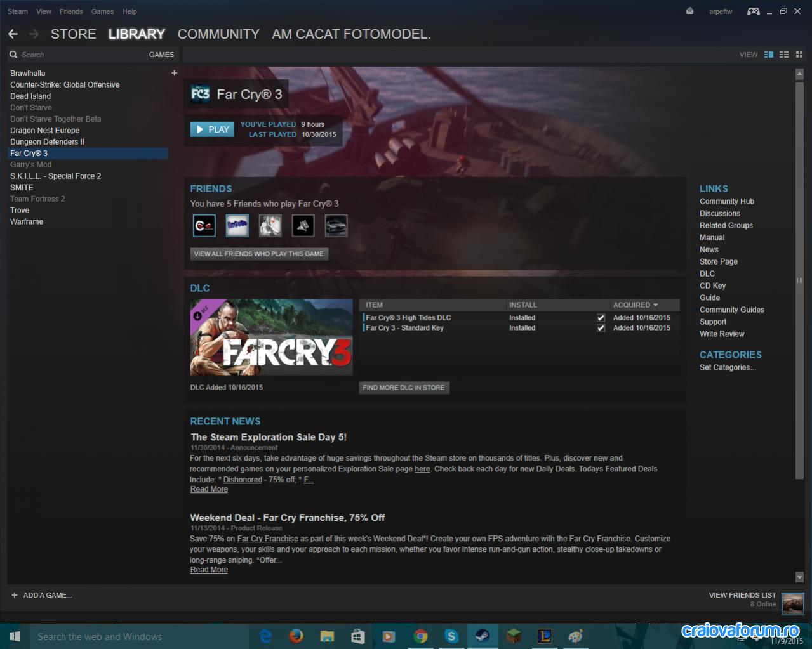Go back with the left arrow
Viewport: 812px width, 649px height.
pos(13,34)
